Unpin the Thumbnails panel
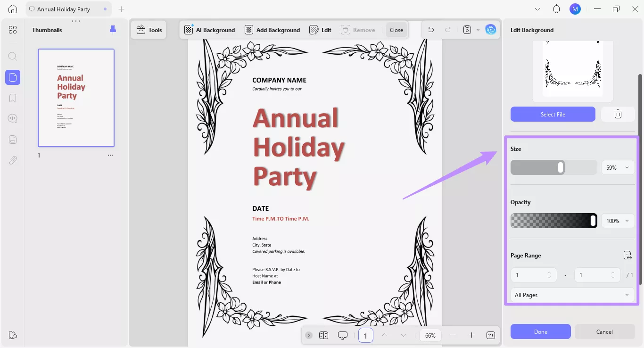 113,29
